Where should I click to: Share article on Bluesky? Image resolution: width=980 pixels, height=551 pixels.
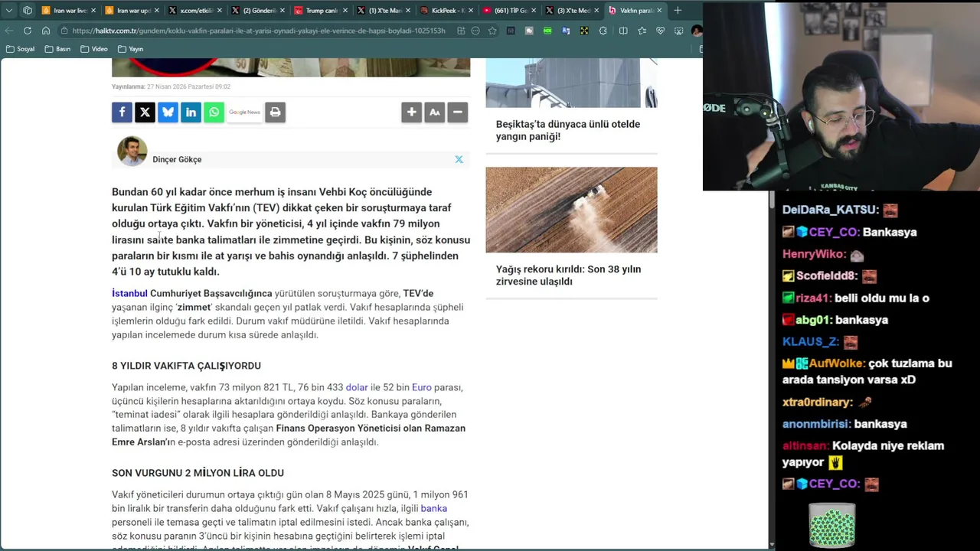click(x=168, y=112)
